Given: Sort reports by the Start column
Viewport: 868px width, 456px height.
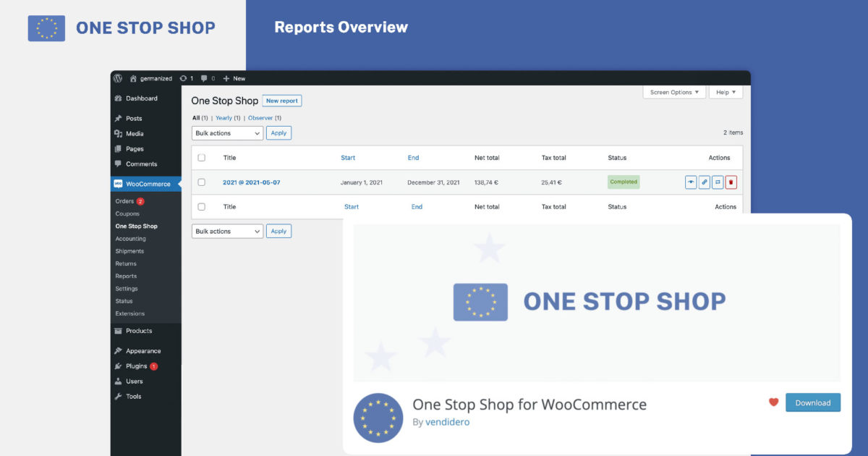Looking at the screenshot, I should tap(348, 157).
